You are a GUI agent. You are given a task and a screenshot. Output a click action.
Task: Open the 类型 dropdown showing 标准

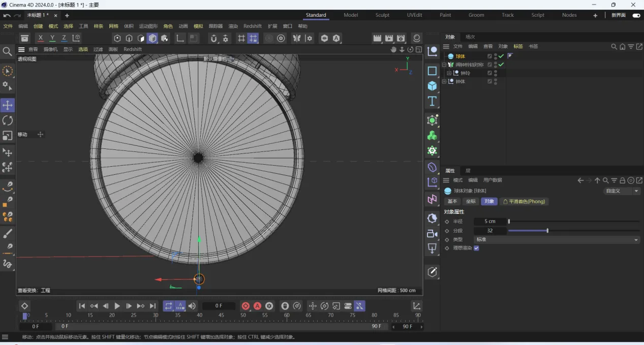point(557,239)
